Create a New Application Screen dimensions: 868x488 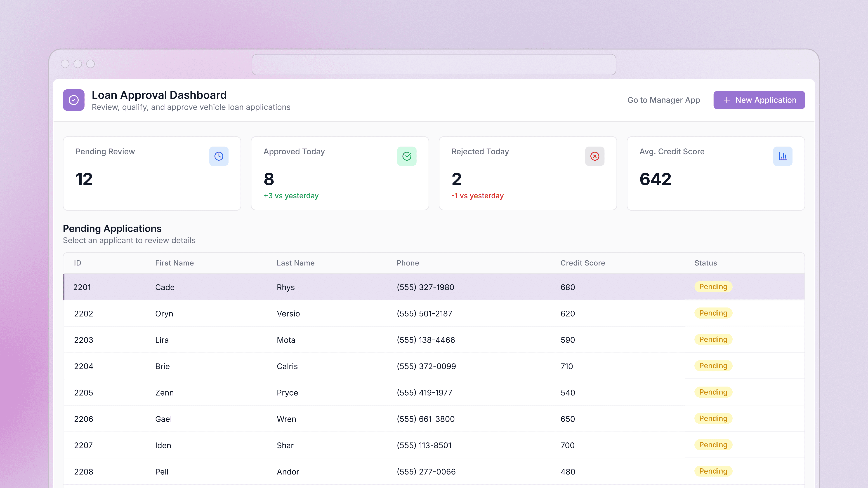point(759,100)
